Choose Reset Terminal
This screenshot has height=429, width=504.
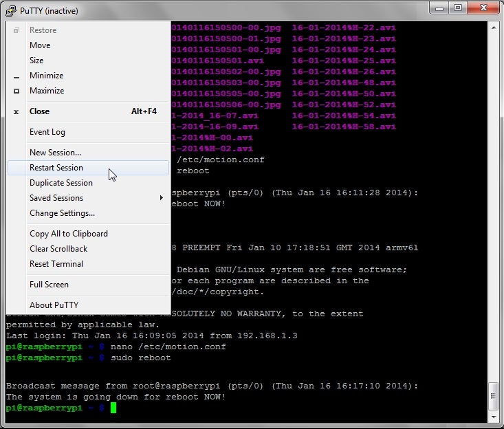click(89, 264)
